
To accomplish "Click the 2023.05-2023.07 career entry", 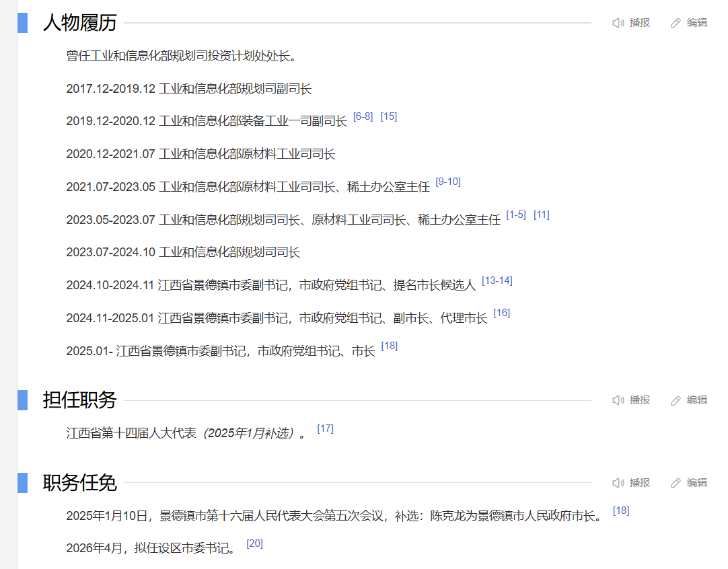I will point(283,220).
